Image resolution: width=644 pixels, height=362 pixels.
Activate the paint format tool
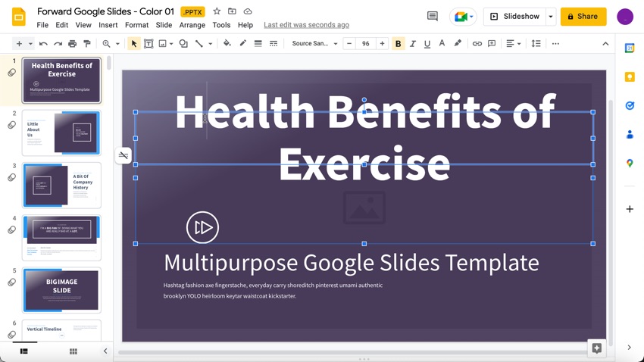[x=87, y=43]
